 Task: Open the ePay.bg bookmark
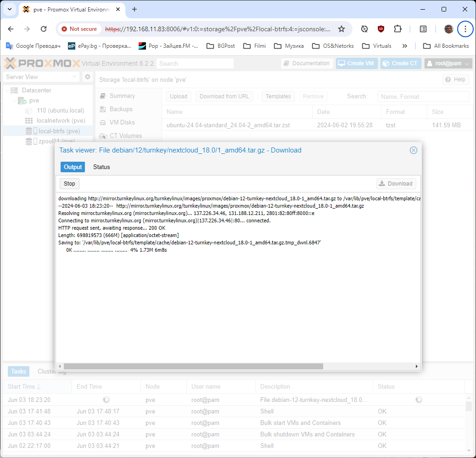coord(100,46)
